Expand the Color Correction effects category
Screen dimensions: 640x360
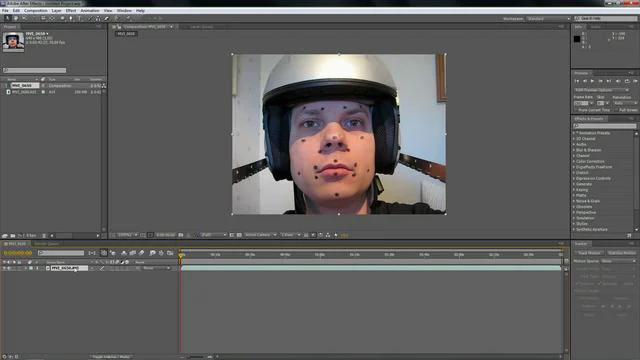tap(574, 162)
